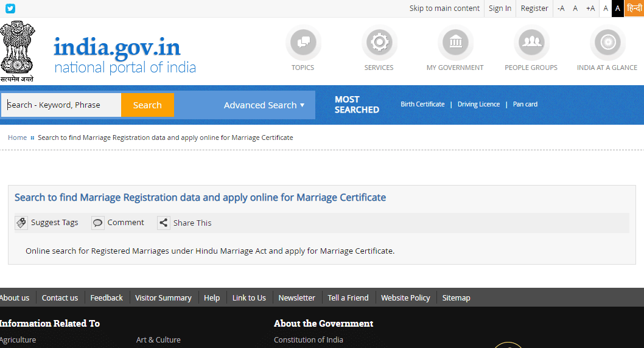Viewport: 644px width, 348px height.
Task: Open the Marriage Registration heading link
Action: click(200, 197)
